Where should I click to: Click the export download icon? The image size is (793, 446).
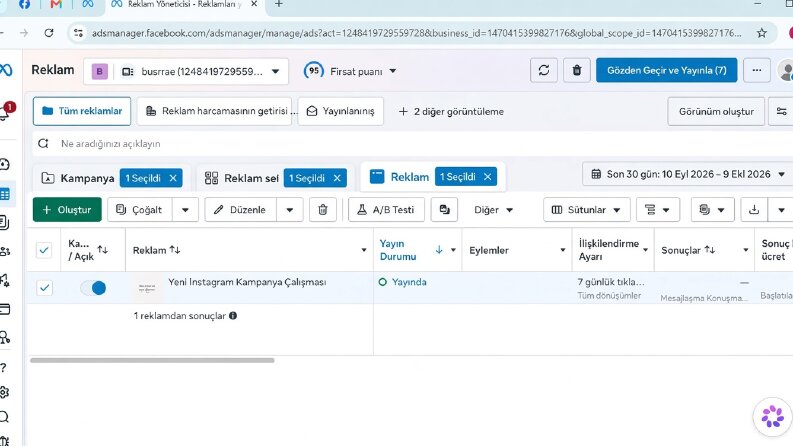pos(754,210)
